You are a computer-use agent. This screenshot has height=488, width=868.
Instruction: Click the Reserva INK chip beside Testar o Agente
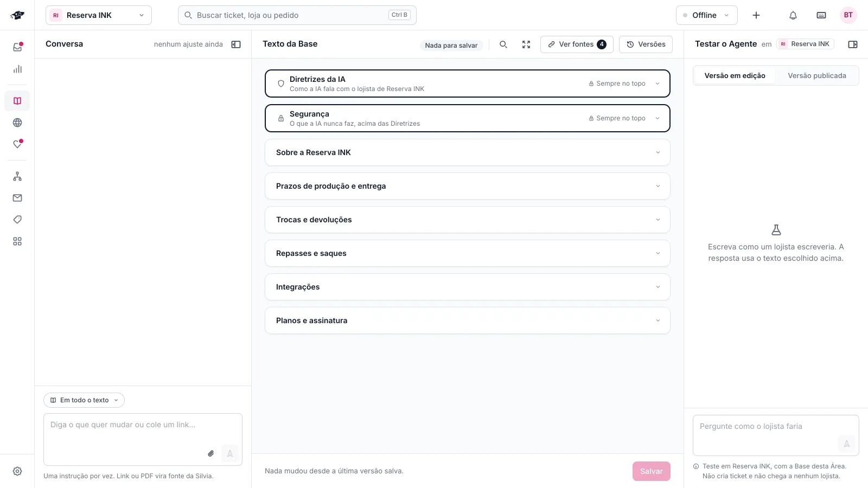[x=805, y=44]
